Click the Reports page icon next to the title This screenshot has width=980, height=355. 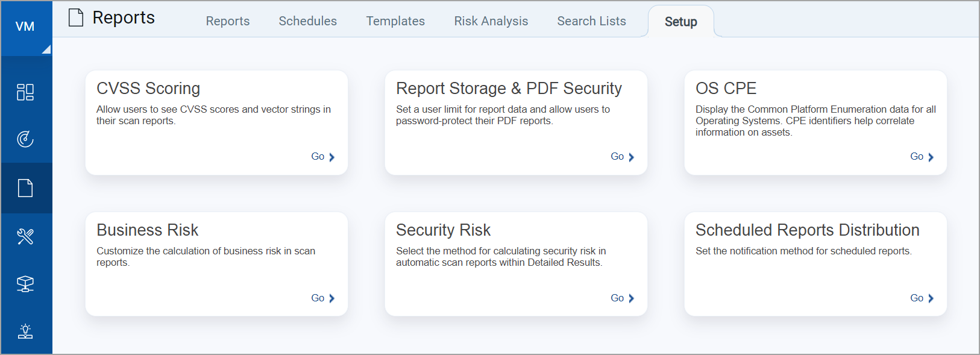point(75,17)
